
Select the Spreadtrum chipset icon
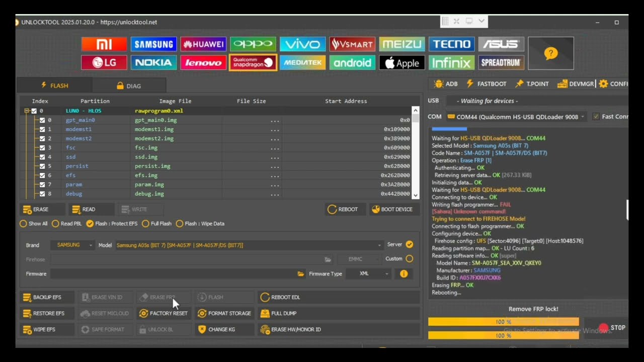tap(501, 62)
